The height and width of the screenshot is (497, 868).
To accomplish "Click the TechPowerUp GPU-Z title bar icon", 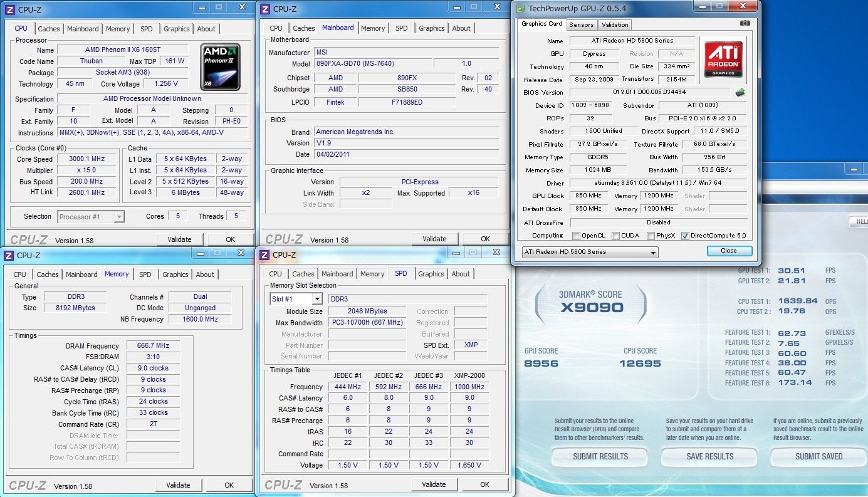I will (520, 8).
